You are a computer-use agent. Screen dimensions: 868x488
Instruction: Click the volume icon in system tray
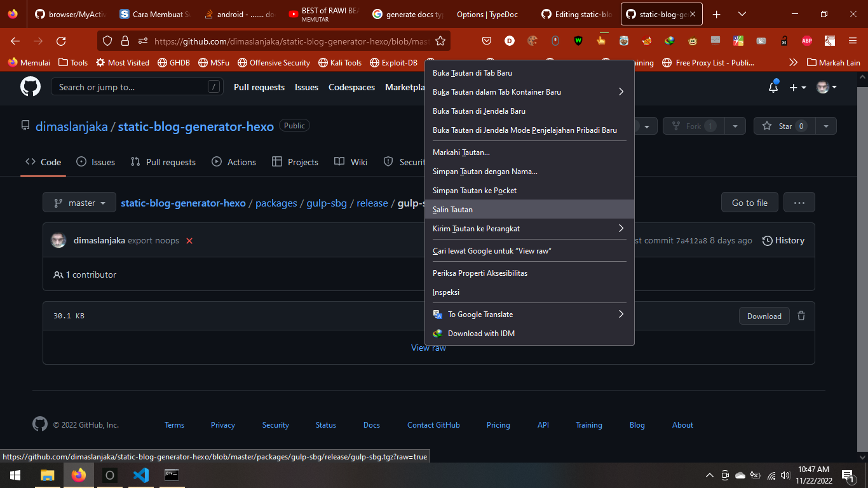pyautogui.click(x=785, y=475)
